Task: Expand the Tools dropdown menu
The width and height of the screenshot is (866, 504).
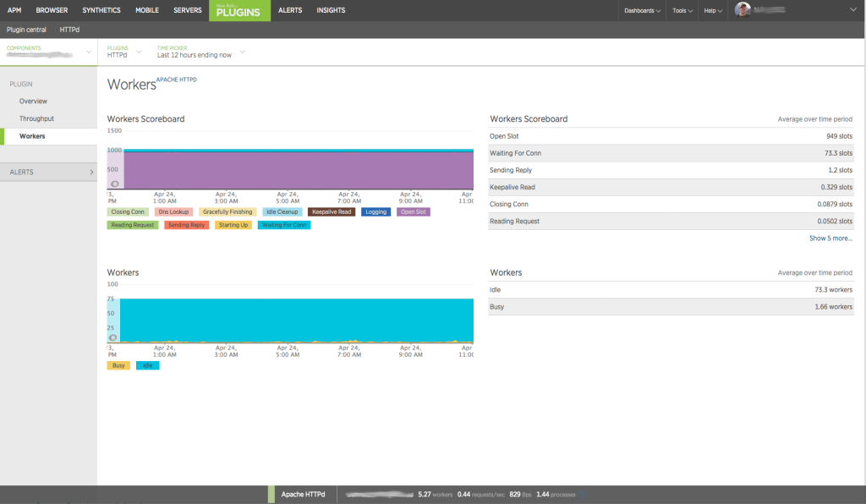Action: coord(682,10)
